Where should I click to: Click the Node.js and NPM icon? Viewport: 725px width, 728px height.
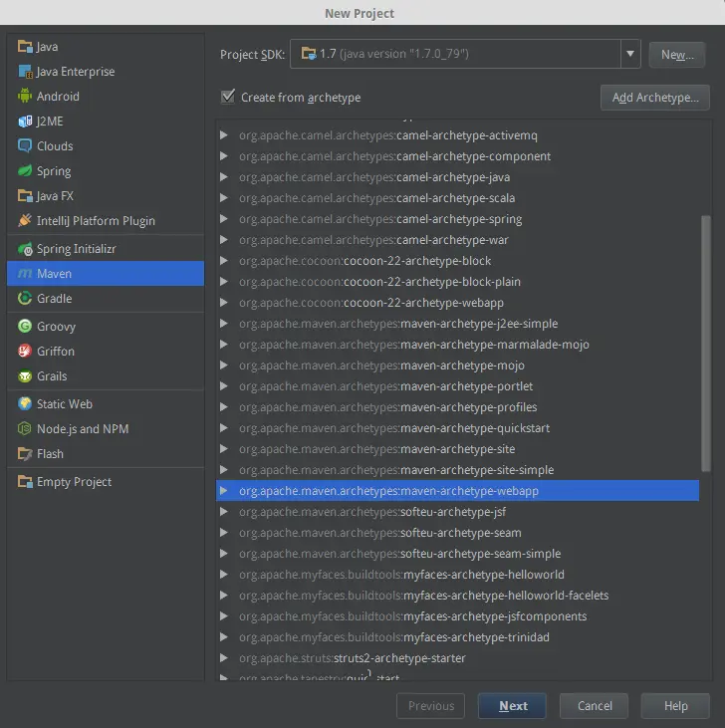(x=25, y=428)
